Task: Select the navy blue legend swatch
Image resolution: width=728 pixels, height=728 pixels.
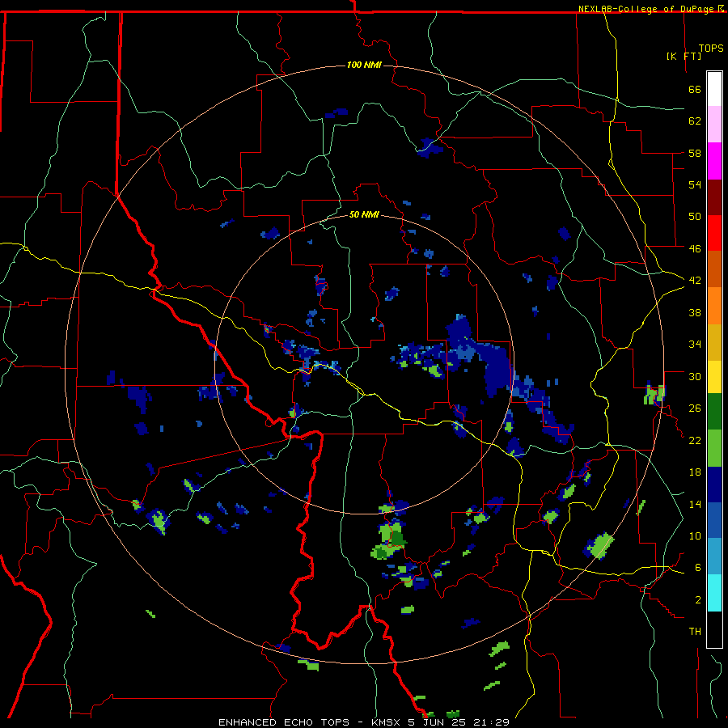Action: 714,485
